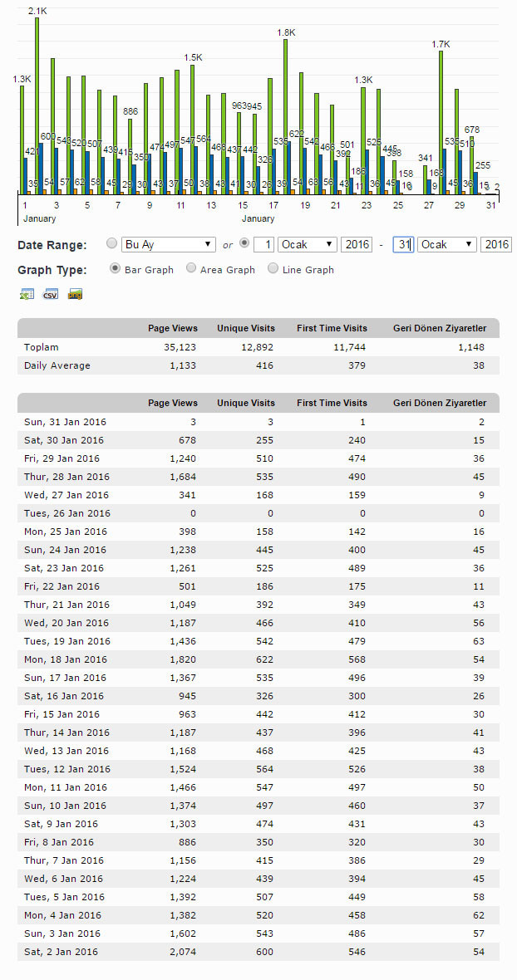
Task: Click the Fri, 22 Jan 2016 row
Action: point(258,586)
